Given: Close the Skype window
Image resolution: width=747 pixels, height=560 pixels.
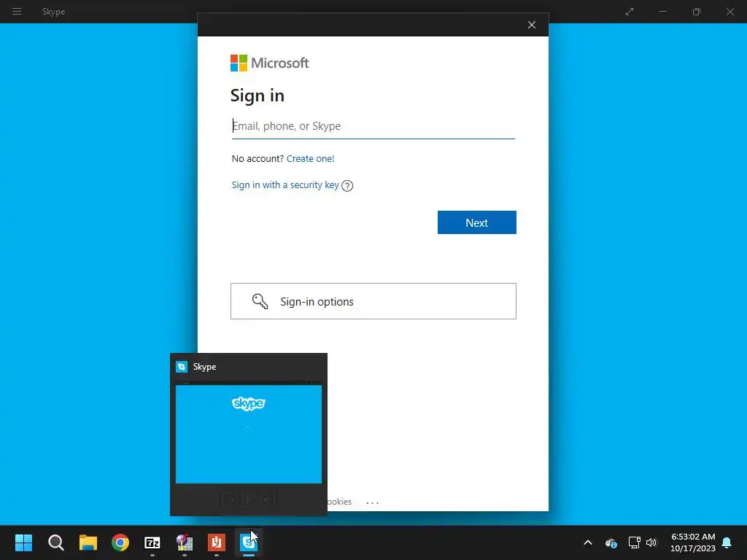Looking at the screenshot, I should [x=729, y=12].
